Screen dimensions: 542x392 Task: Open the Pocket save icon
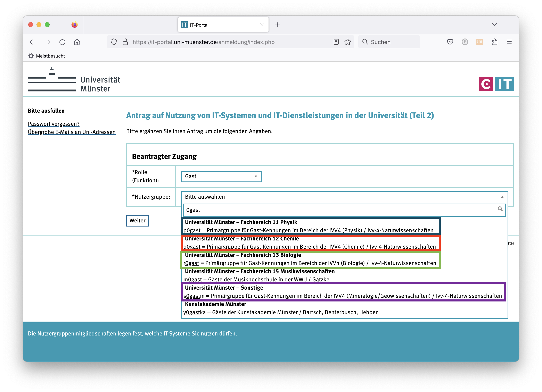(x=450, y=42)
